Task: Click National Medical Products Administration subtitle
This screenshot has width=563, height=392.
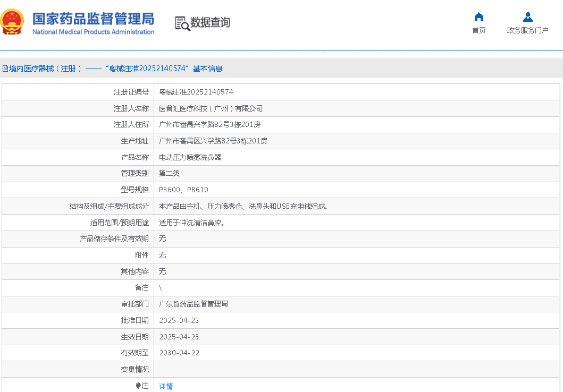Action: point(94,32)
